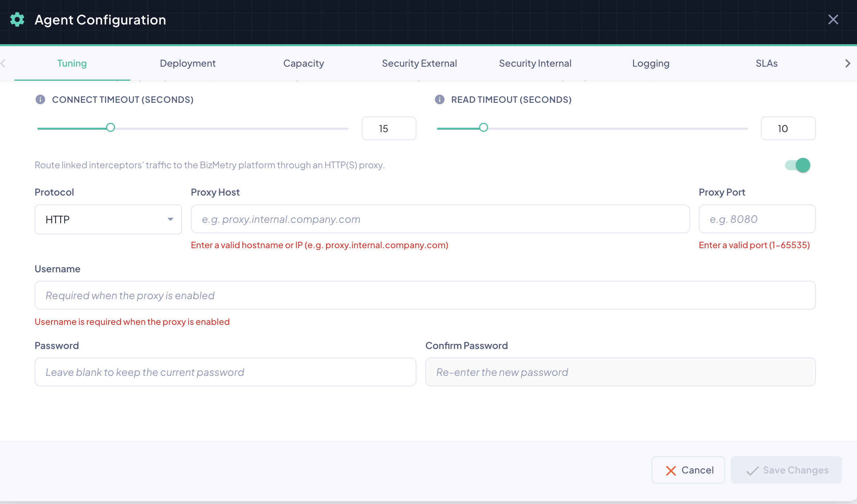
Task: Click the gear icon beside Agent Configuration
Action: coord(17,20)
